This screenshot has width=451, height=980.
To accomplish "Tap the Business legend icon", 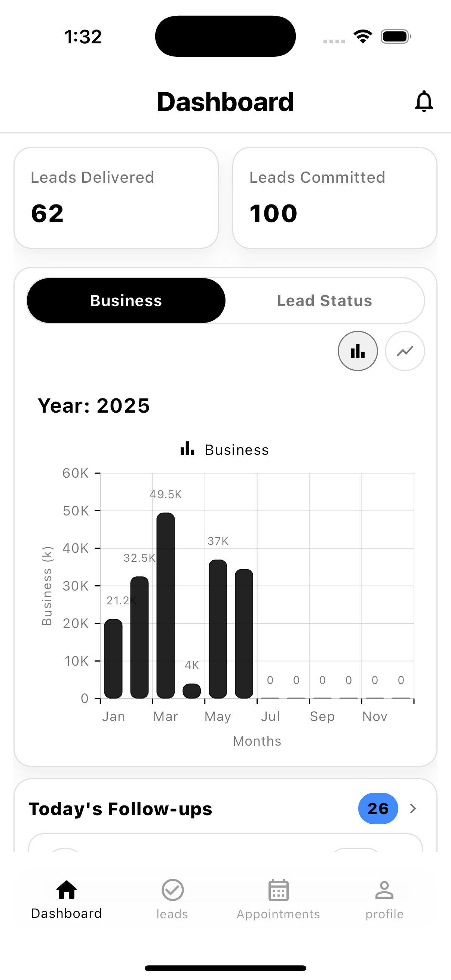I will click(x=187, y=449).
